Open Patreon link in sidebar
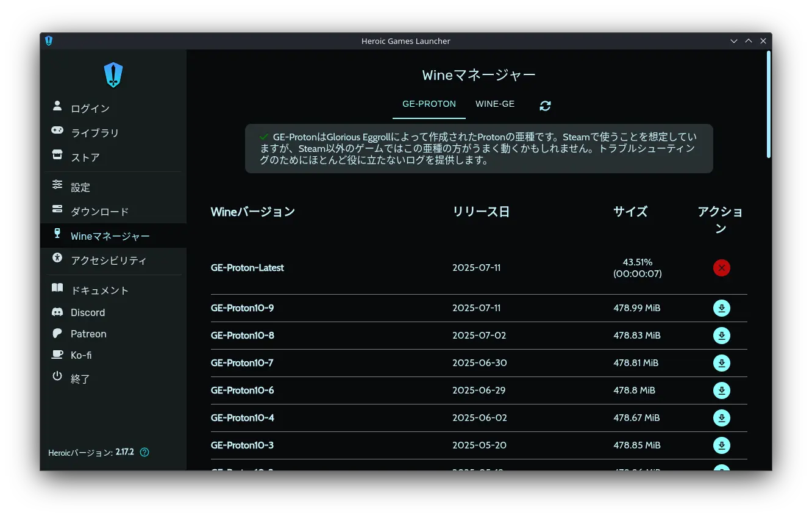 point(113,334)
